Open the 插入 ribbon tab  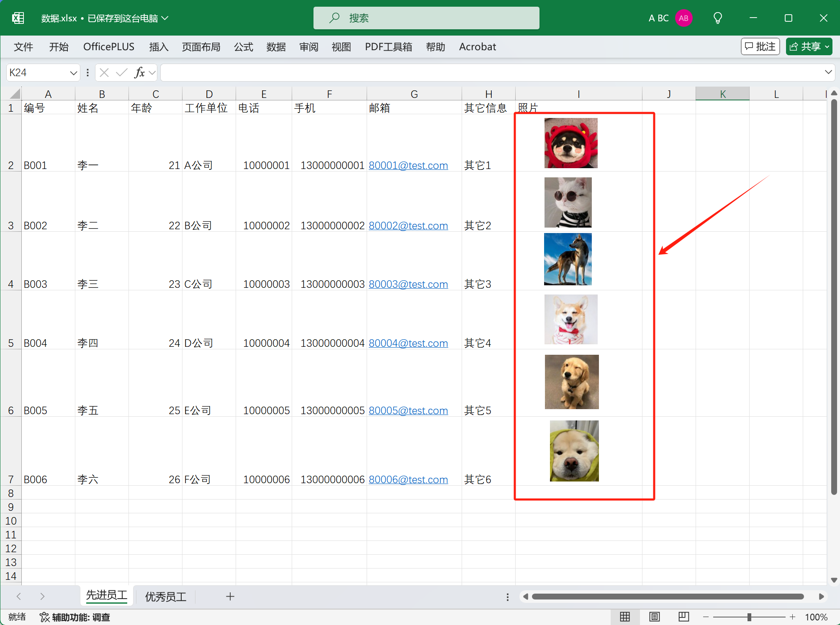click(159, 47)
